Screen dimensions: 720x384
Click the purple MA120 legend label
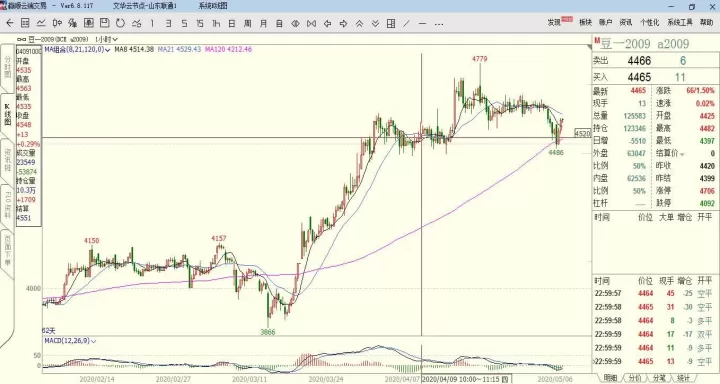click(x=228, y=49)
